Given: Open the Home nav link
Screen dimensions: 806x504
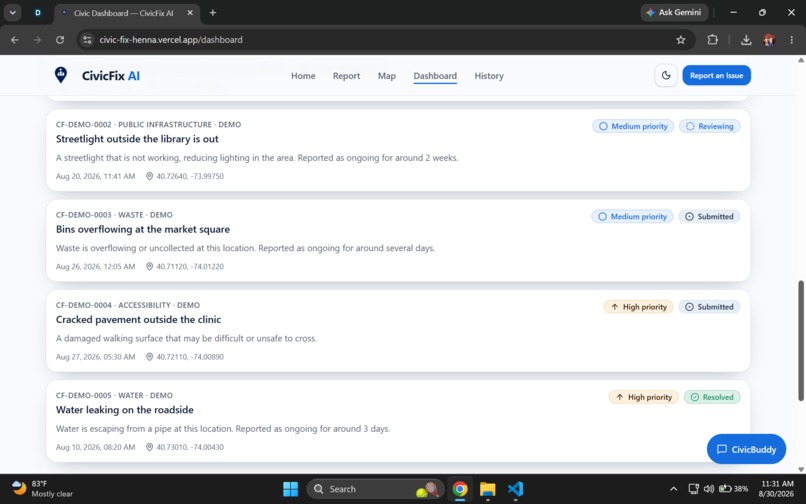Looking at the screenshot, I should tap(303, 76).
